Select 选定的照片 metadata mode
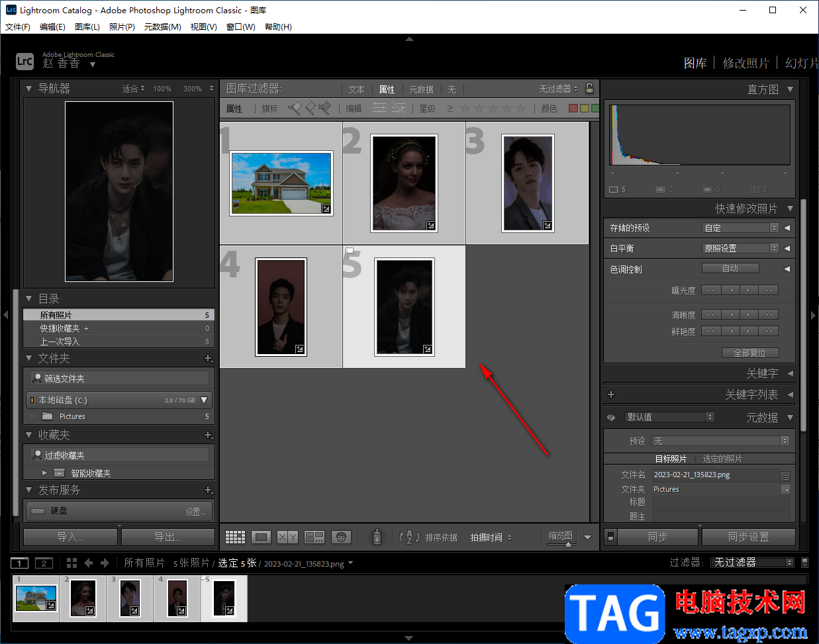Screen dimensions: 819x644 722,459
